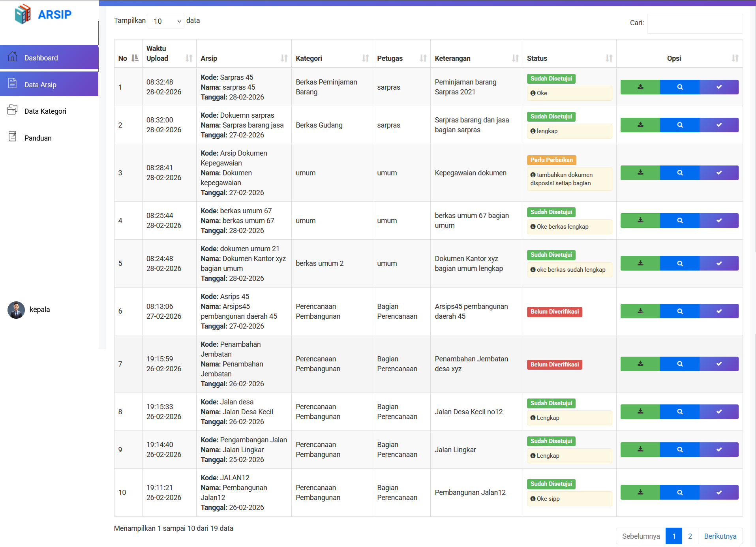
Task: View details of Arsip Dokumen Kepegawaian
Action: [x=680, y=173]
